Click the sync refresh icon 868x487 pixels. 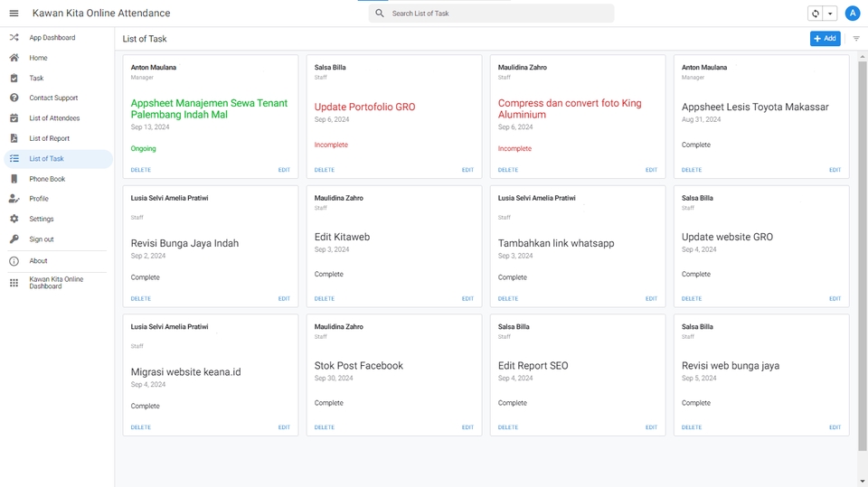815,14
